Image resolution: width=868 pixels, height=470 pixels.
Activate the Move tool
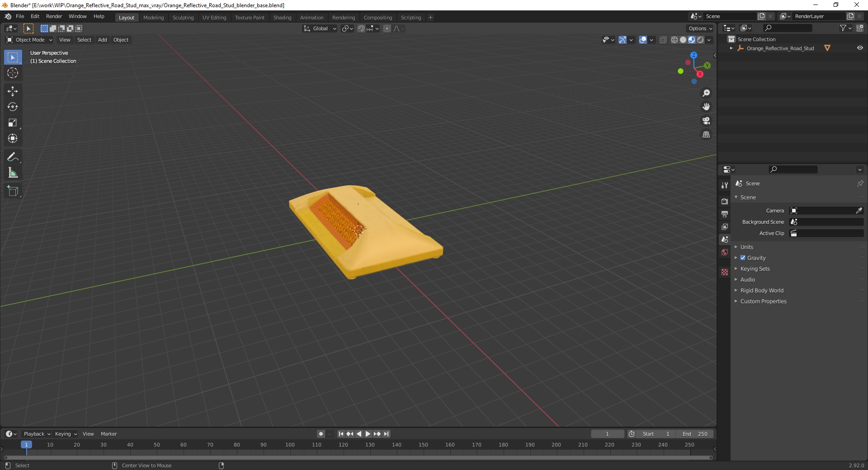pyautogui.click(x=13, y=91)
